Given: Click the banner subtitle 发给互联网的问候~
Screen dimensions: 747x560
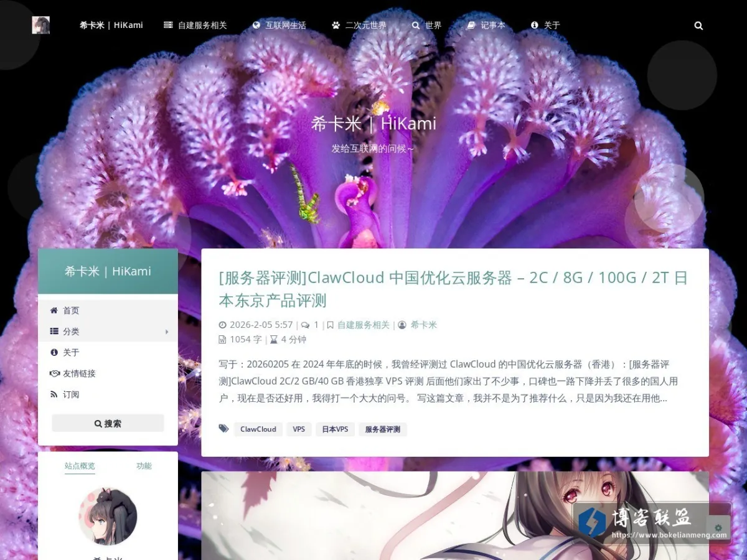Looking at the screenshot, I should click(x=373, y=149).
